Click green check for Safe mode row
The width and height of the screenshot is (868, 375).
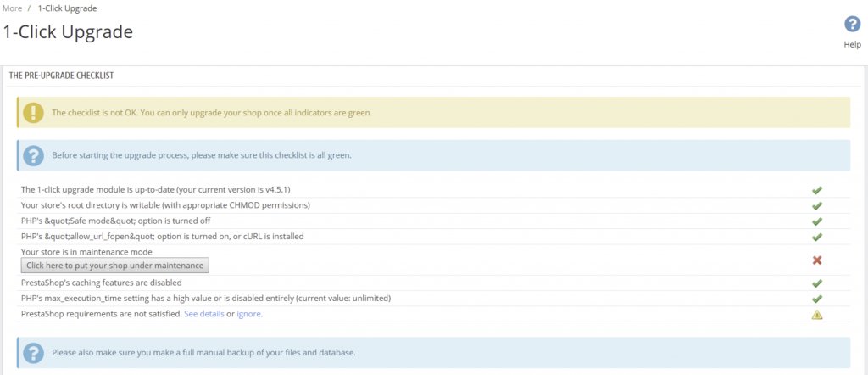pos(816,221)
